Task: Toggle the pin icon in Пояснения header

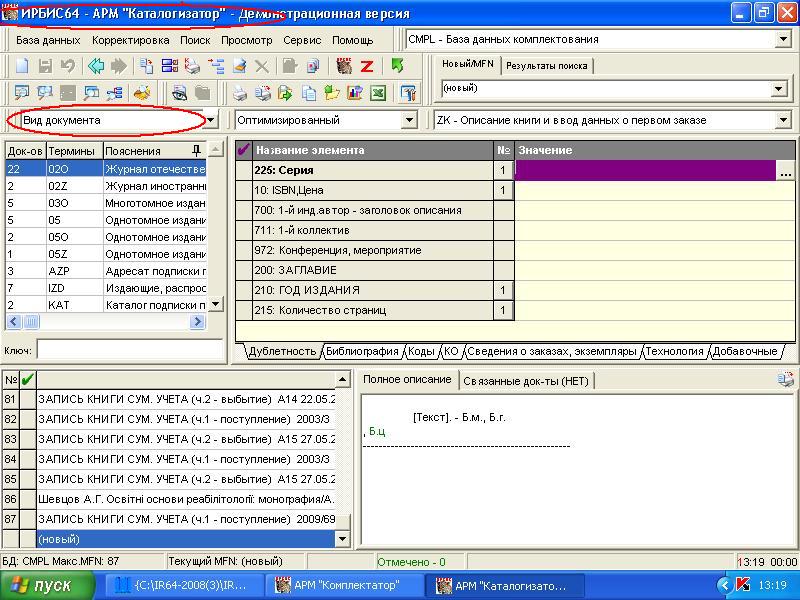Action: click(196, 151)
